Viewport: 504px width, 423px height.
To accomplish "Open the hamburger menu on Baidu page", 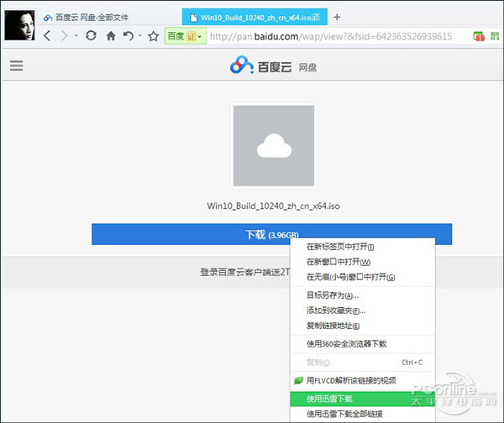I will (17, 65).
